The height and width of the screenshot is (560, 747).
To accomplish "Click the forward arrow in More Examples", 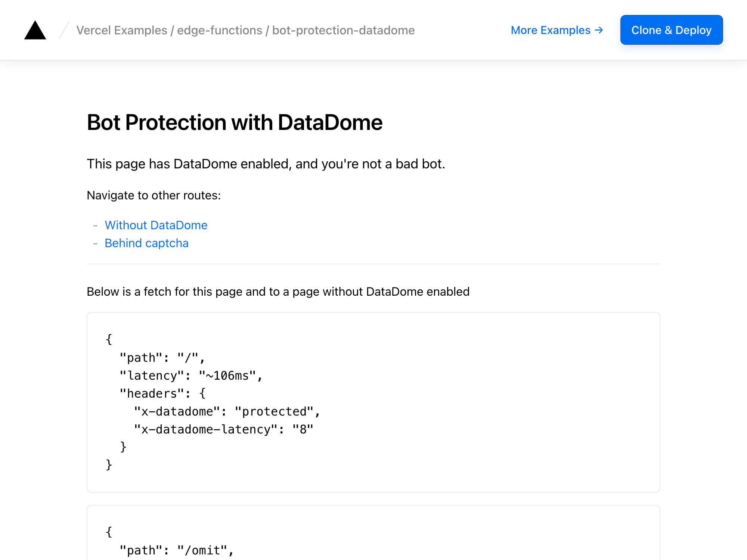I will (600, 29).
